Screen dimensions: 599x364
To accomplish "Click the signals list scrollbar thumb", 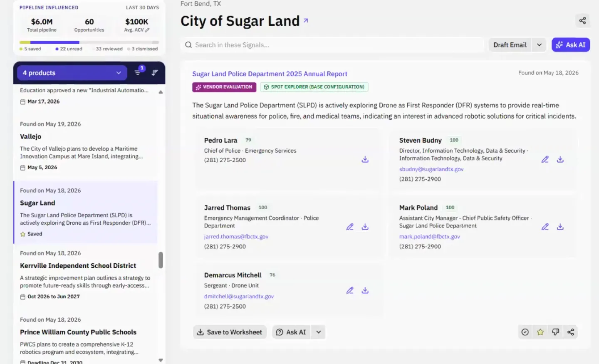I will click(x=161, y=260).
